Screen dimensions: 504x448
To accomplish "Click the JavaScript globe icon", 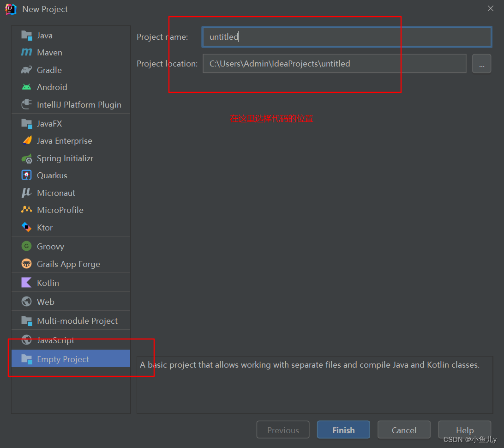I will coord(27,339).
